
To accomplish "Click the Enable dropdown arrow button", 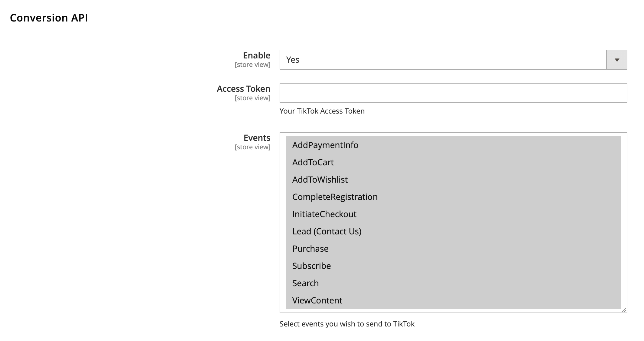I will click(x=616, y=60).
